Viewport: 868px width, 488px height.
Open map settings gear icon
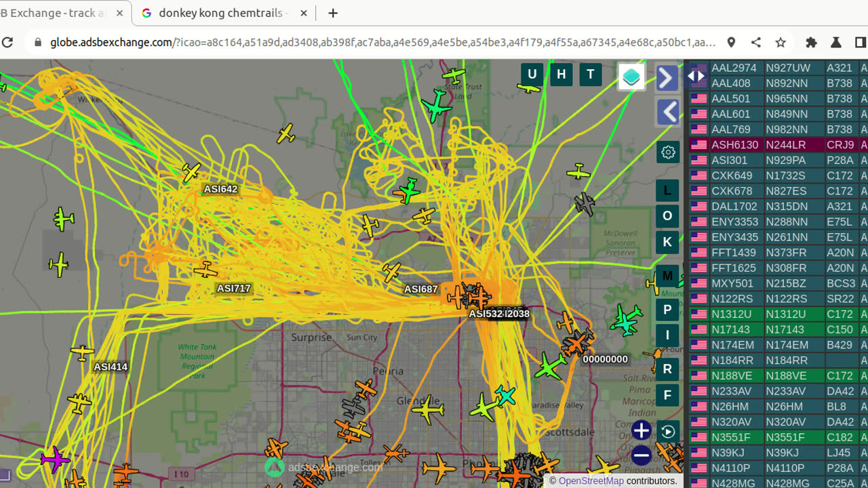(668, 152)
